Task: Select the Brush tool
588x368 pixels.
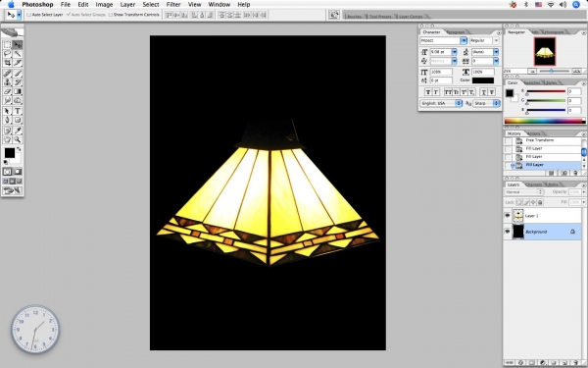Action: pyautogui.click(x=18, y=74)
